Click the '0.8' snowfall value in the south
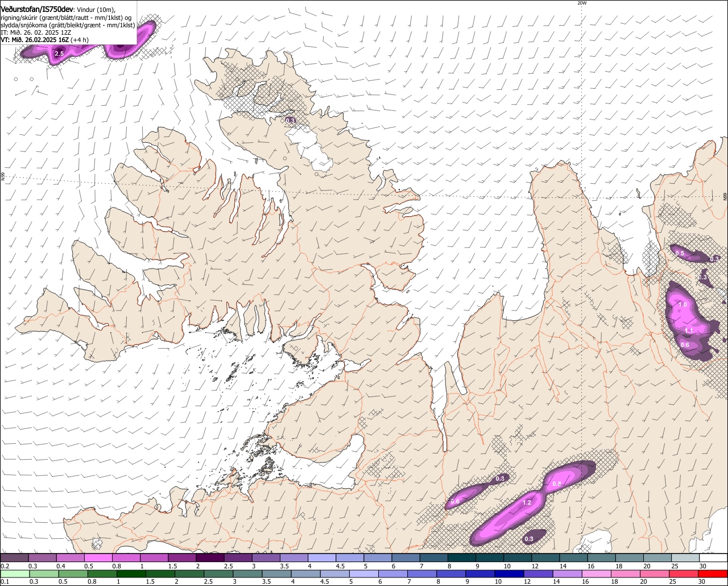Image resolution: width=728 pixels, height=586 pixels. tap(557, 485)
